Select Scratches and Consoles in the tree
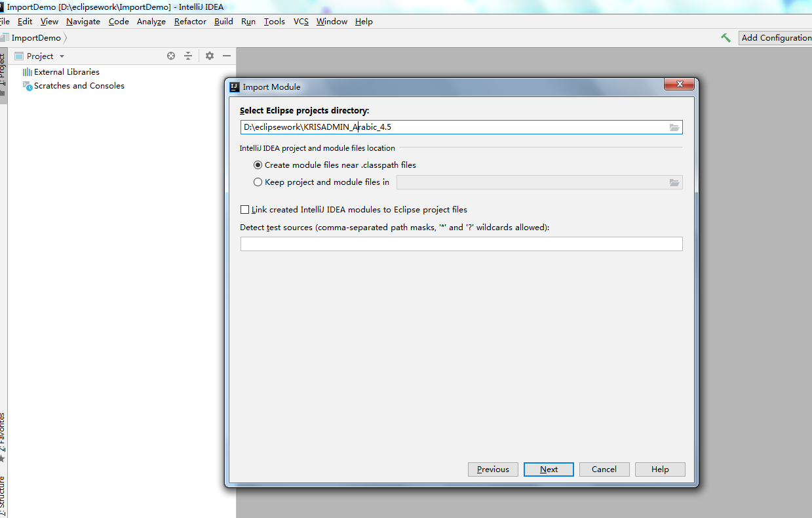This screenshot has height=518, width=812. pos(79,86)
